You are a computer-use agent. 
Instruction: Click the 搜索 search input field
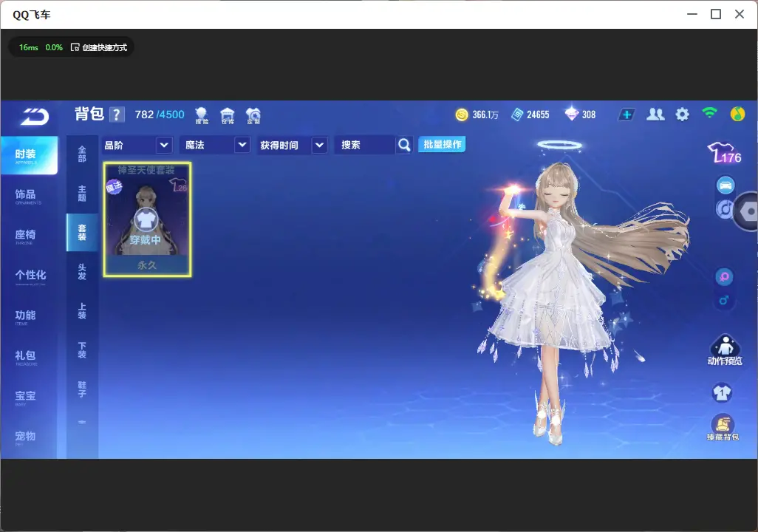tap(365, 145)
